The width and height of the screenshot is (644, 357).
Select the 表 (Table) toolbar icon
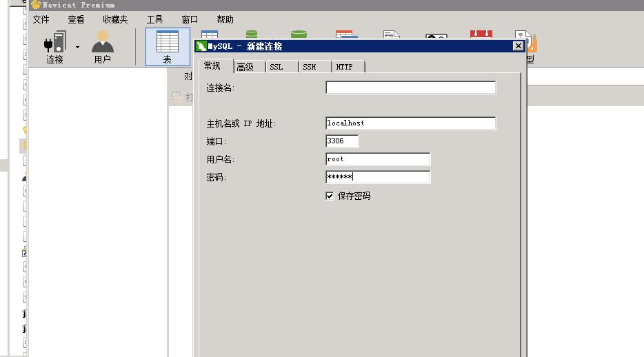pyautogui.click(x=168, y=47)
